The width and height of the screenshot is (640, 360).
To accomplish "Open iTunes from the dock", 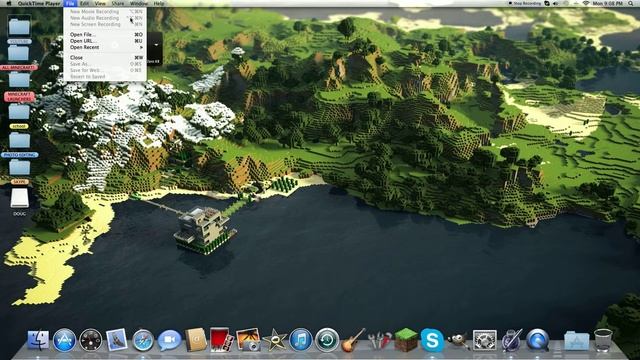I will [x=301, y=340].
